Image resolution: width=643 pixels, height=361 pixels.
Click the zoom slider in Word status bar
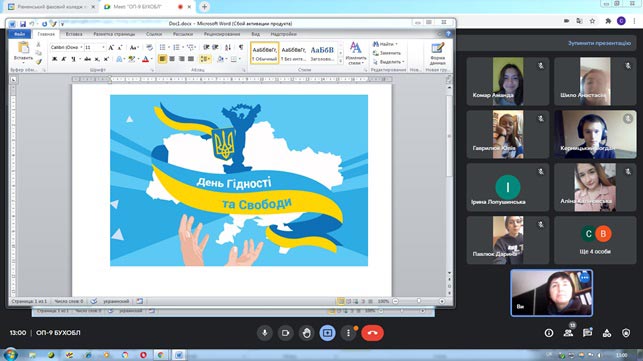[418, 301]
